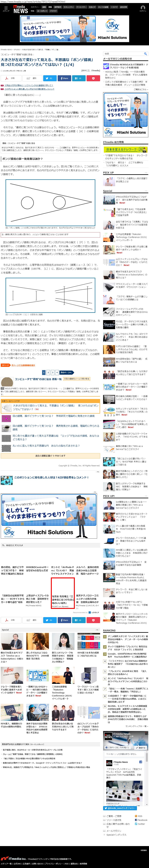
Task: Share article with top Twitter button
Action: [x=49, y=78]
